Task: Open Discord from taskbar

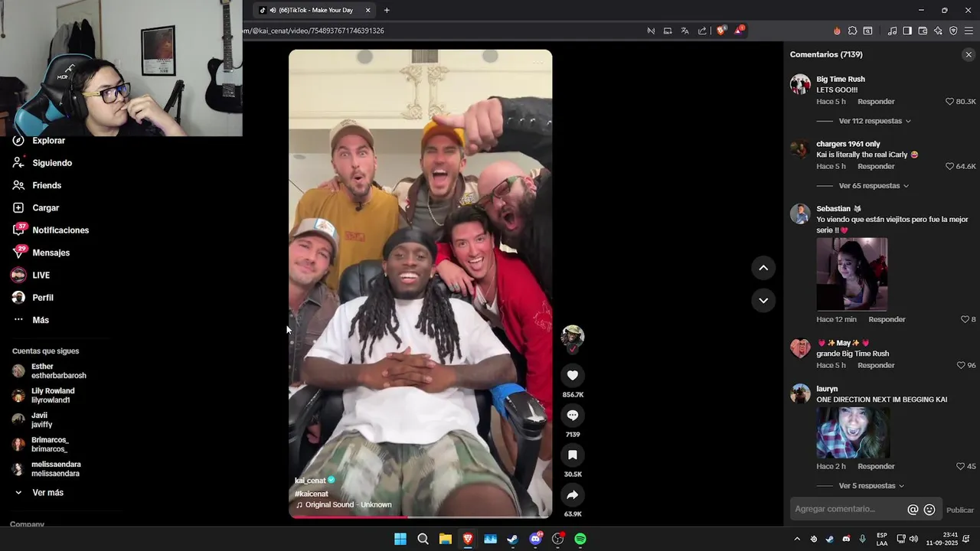Action: coord(536,539)
